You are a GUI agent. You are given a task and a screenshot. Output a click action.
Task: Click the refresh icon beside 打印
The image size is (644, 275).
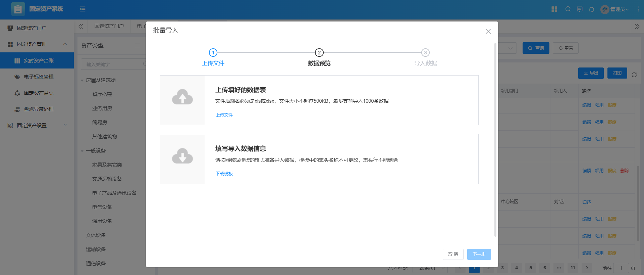[x=634, y=75]
